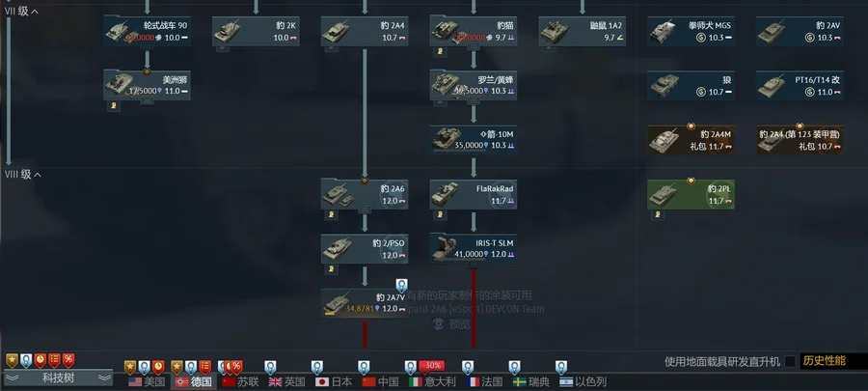Viewport: 868px width, 391px height.
Task: Click the eye icon next to 预览
Action: coord(439,324)
